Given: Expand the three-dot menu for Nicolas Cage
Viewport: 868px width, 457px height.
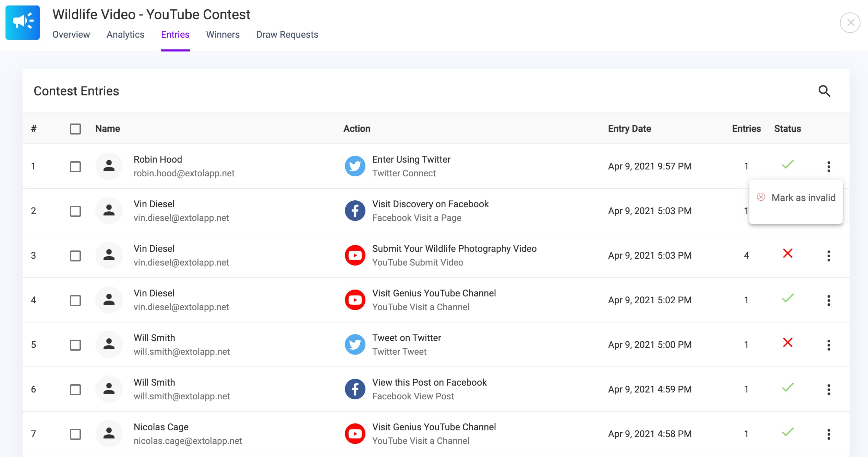Looking at the screenshot, I should (829, 434).
